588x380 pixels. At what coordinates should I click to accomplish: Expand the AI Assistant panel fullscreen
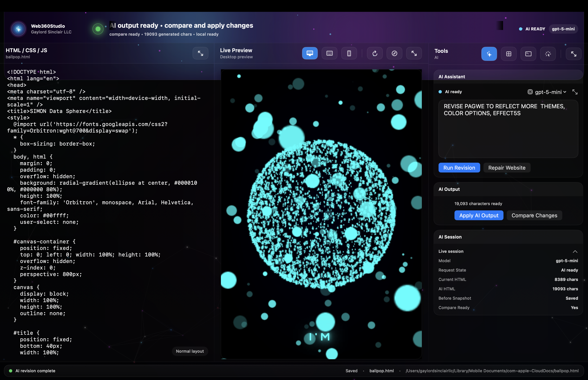tap(575, 92)
